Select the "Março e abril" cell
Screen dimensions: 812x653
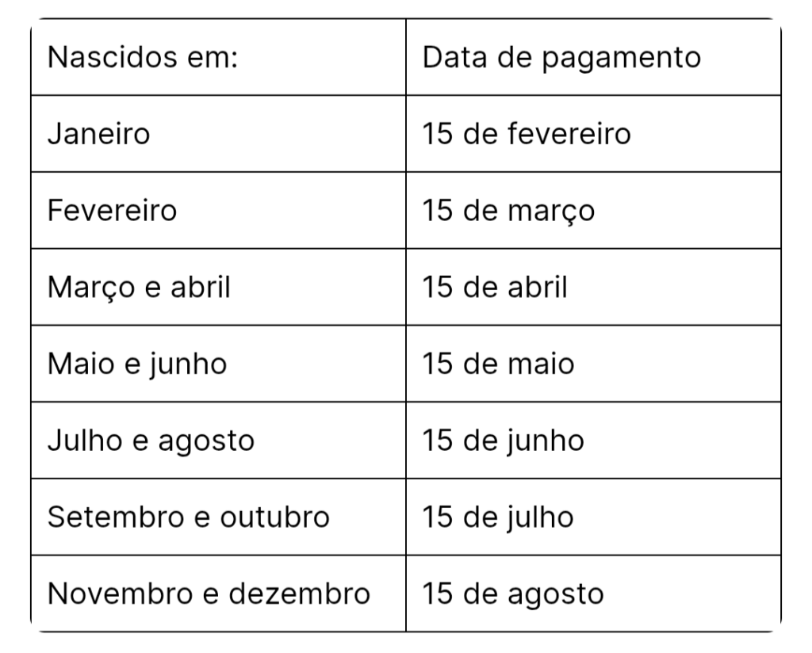(139, 287)
